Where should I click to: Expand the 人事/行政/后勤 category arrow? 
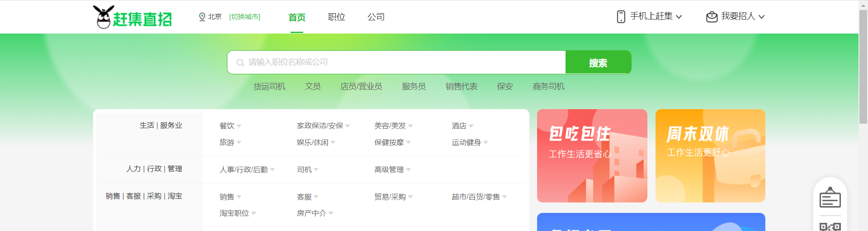[x=272, y=169]
